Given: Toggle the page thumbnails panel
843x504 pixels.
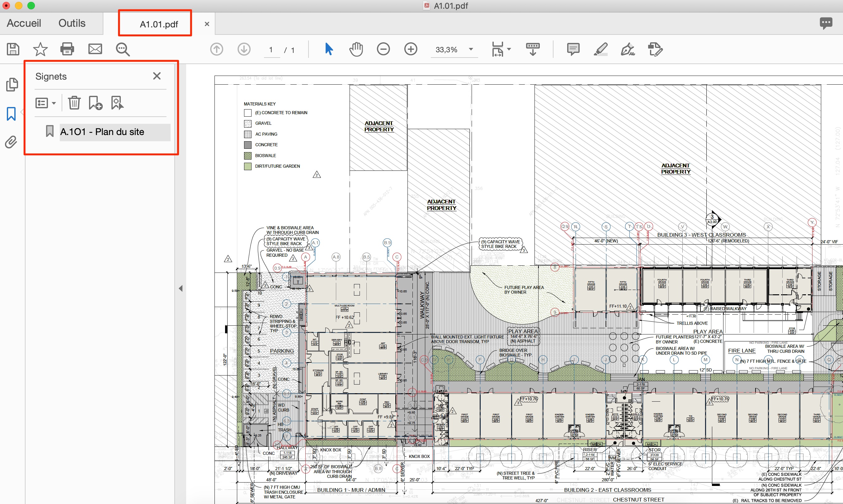Looking at the screenshot, I should pos(12,85).
